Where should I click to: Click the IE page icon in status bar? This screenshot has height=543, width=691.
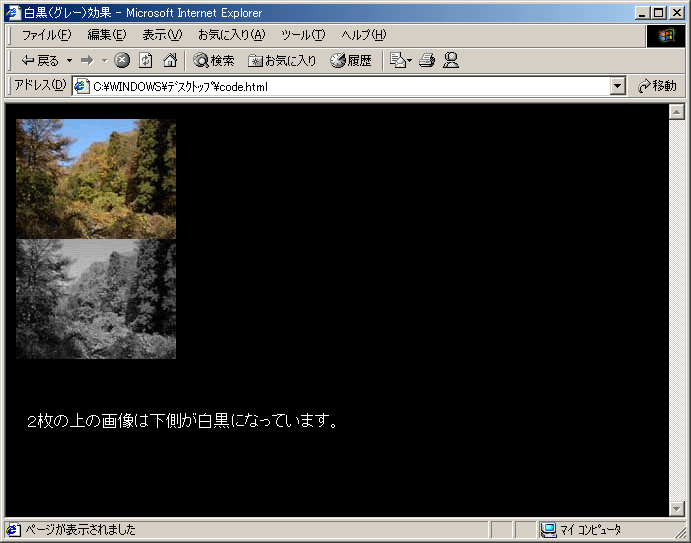coord(14,529)
